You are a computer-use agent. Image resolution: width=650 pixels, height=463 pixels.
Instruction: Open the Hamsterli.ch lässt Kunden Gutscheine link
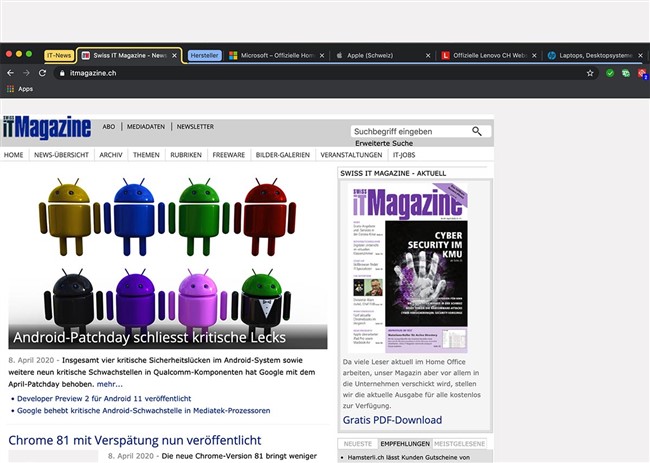point(409,457)
